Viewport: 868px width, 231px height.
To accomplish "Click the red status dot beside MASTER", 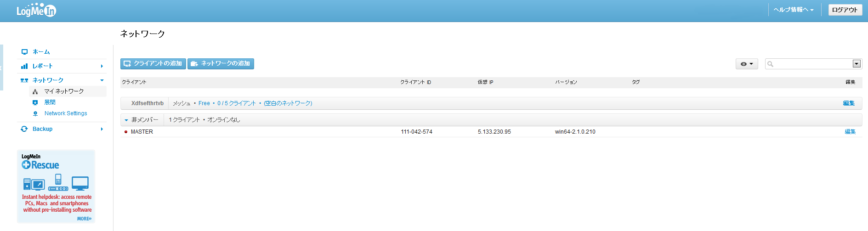I will coord(126,132).
